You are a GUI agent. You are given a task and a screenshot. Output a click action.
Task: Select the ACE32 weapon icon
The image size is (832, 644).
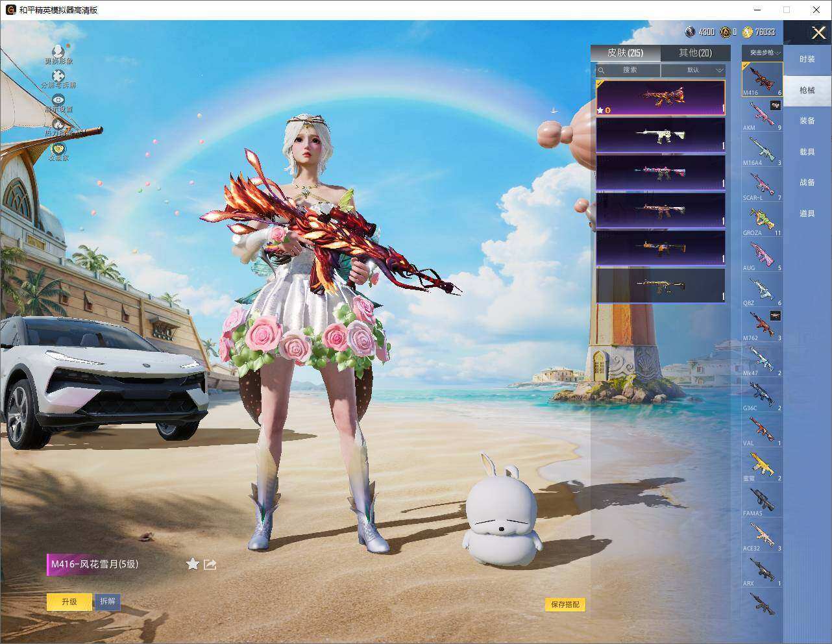tap(763, 536)
